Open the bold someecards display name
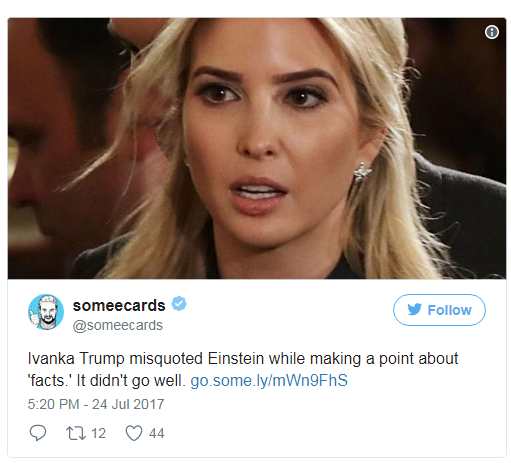Image resolution: width=511 pixels, height=463 pixels. click(x=119, y=305)
